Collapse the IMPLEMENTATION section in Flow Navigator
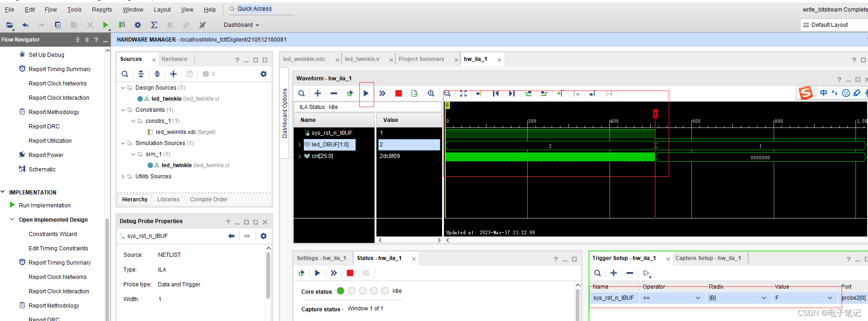 tap(3, 192)
